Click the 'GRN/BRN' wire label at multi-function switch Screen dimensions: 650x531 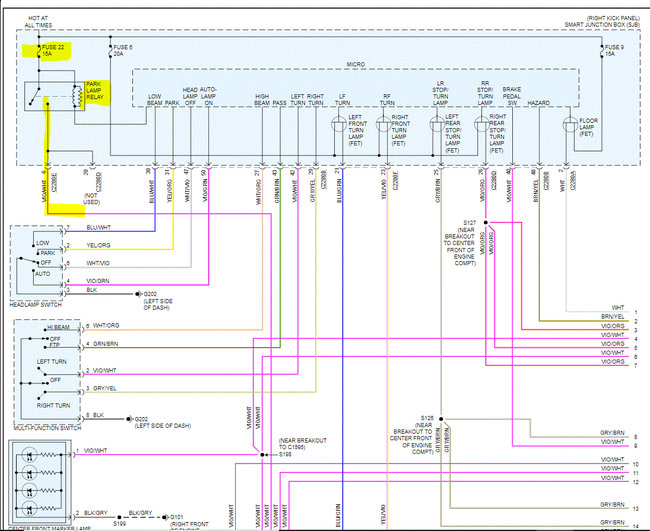pos(105,344)
